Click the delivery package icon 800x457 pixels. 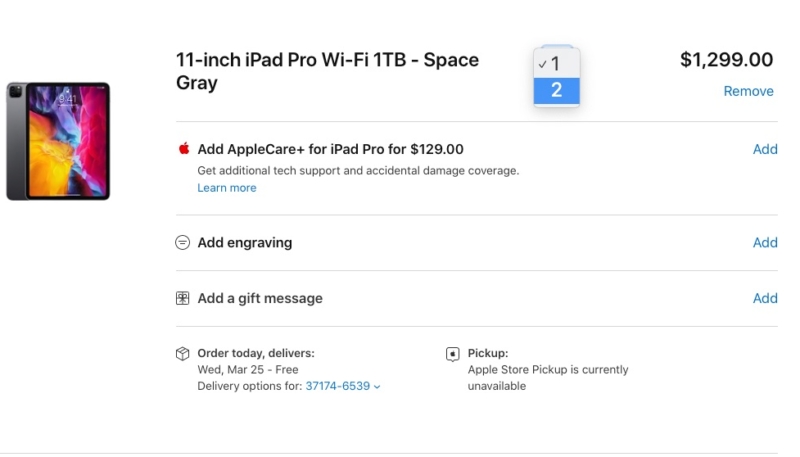(183, 354)
